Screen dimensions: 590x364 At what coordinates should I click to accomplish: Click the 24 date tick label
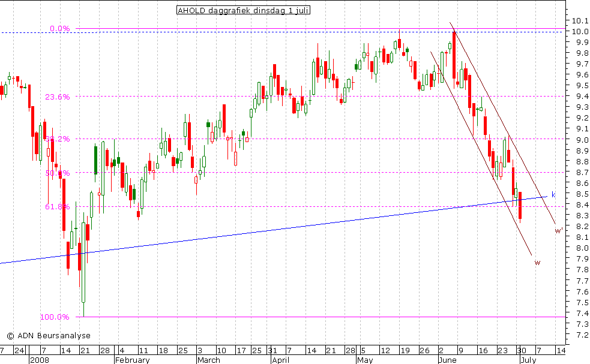(19, 350)
